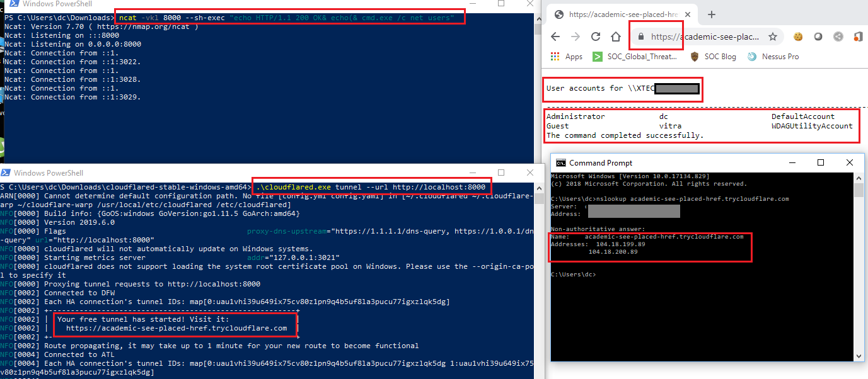Go back in Chrome browser

coord(555,37)
